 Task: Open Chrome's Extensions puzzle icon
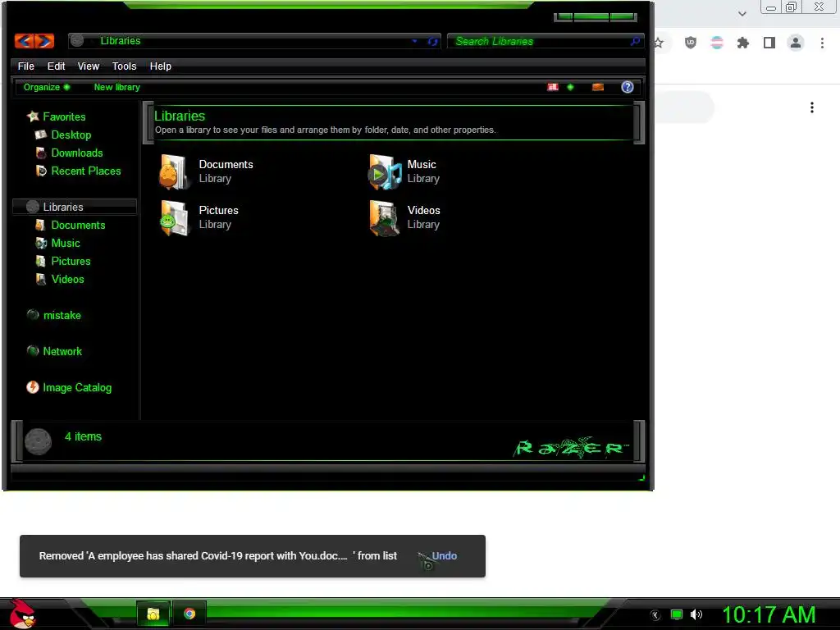pyautogui.click(x=743, y=43)
